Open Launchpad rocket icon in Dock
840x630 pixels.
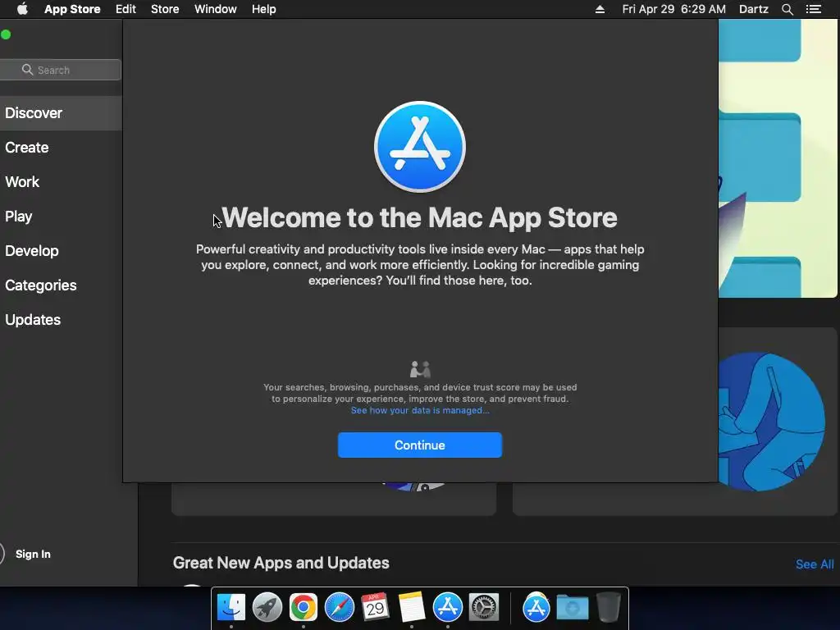tap(267, 607)
